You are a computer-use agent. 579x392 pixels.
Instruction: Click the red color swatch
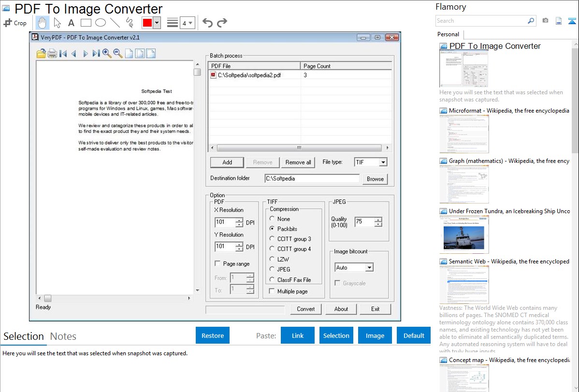(147, 23)
